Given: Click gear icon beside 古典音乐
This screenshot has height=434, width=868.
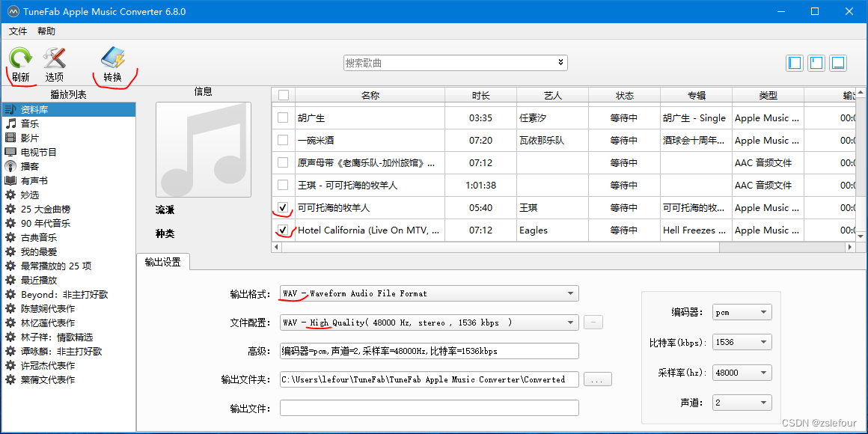Looking at the screenshot, I should pyautogui.click(x=10, y=237).
